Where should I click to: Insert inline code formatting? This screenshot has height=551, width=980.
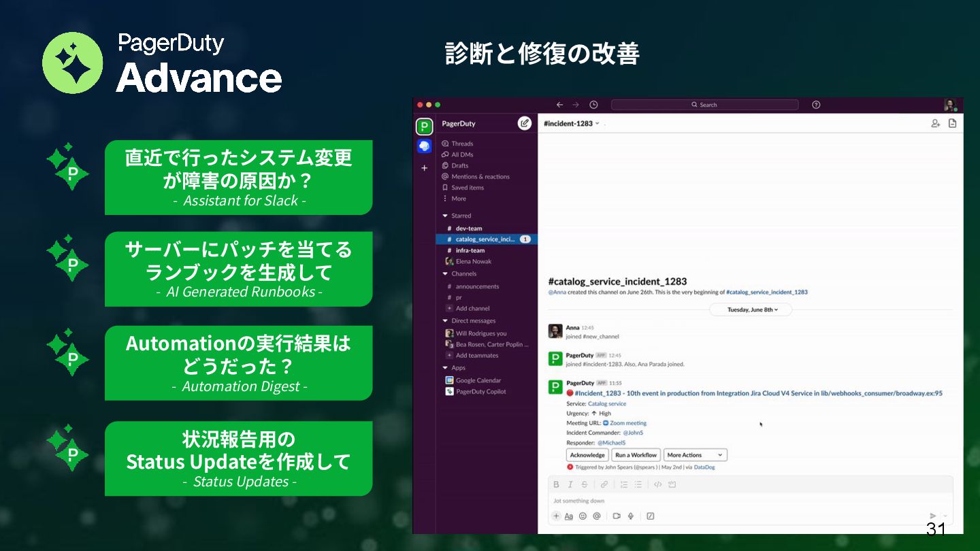(x=657, y=484)
